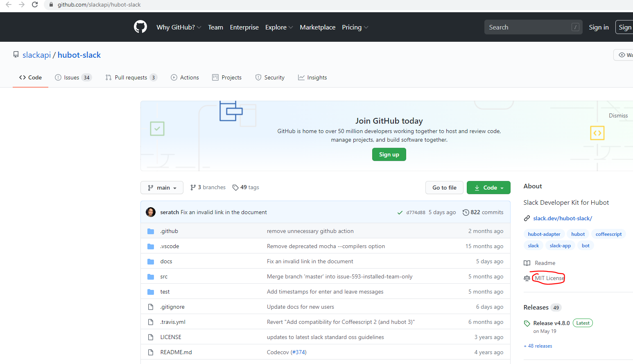The width and height of the screenshot is (633, 364).
Task: Click the folder icon for .github
Action: pos(151,231)
